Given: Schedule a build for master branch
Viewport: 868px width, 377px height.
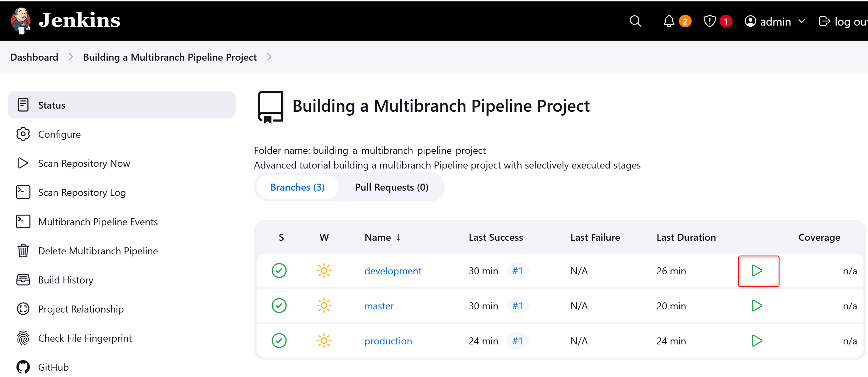Looking at the screenshot, I should pos(757,306).
